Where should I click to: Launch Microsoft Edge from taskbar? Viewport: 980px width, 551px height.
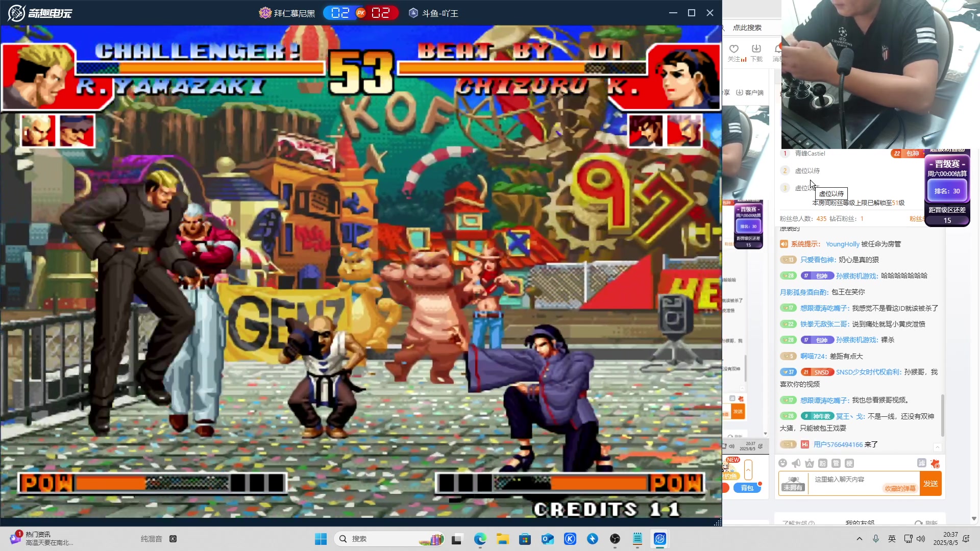coord(480,539)
